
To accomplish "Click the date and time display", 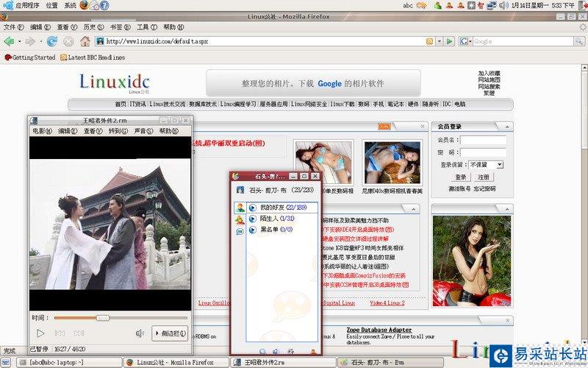I will pyautogui.click(x=542, y=5).
